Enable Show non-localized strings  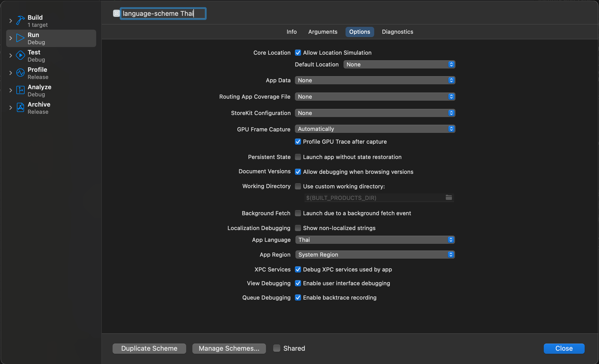click(298, 228)
